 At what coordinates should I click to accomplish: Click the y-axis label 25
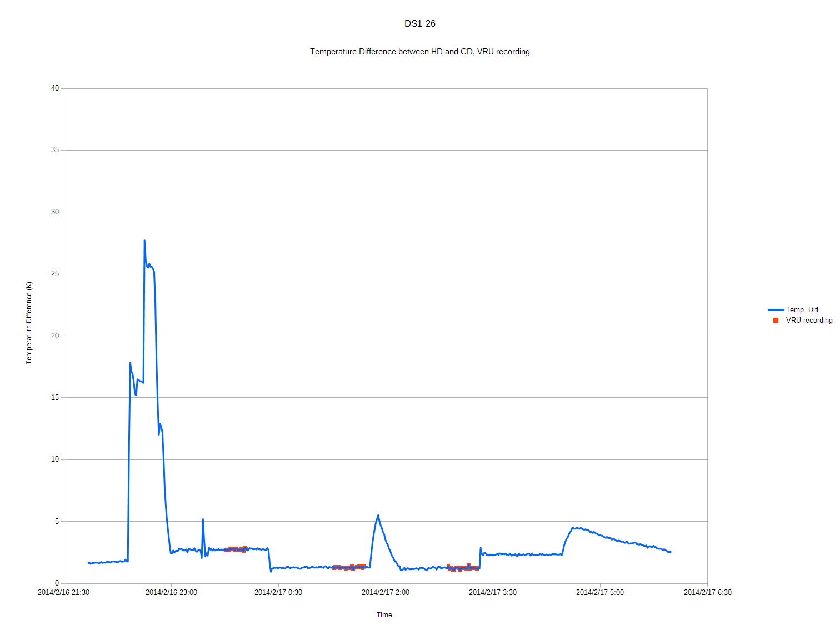(x=55, y=274)
